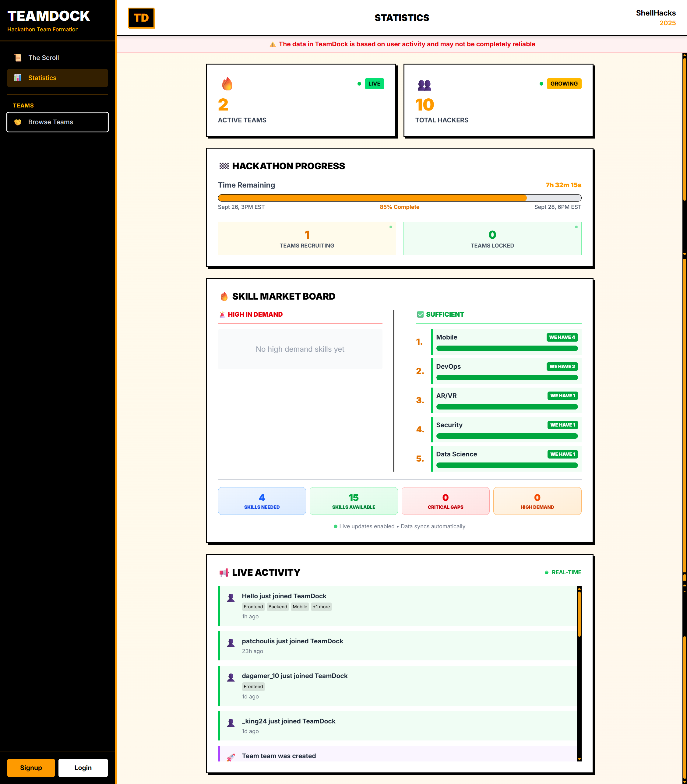Click the GROWING status badge
The width and height of the screenshot is (687, 784).
pyautogui.click(x=564, y=83)
